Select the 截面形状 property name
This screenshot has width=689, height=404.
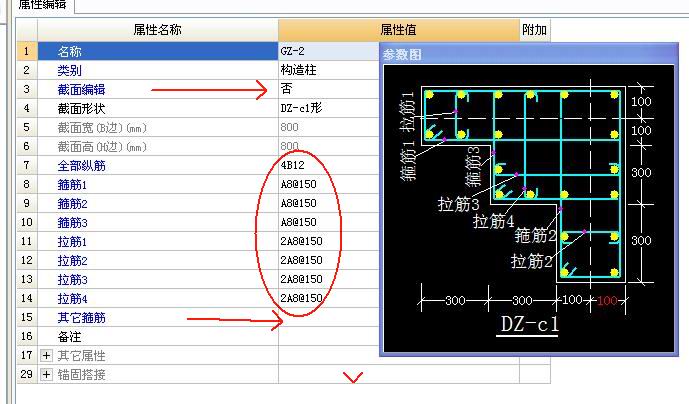tap(81, 109)
